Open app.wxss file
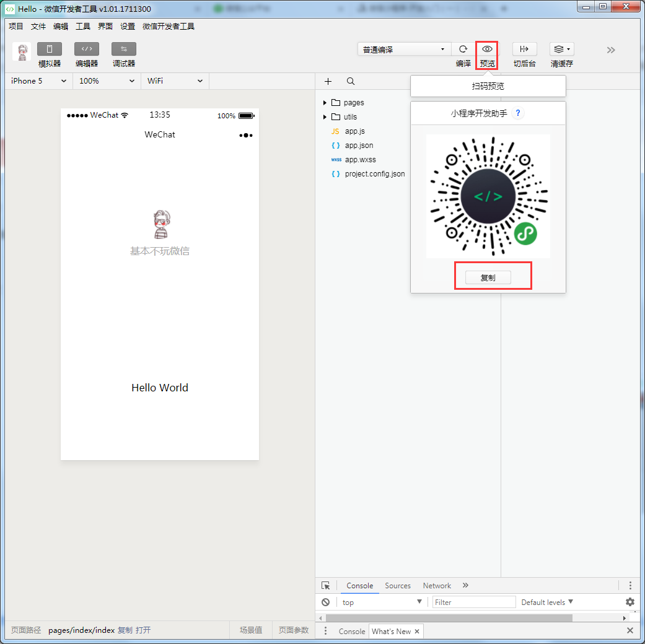This screenshot has height=644, width=645. (360, 160)
